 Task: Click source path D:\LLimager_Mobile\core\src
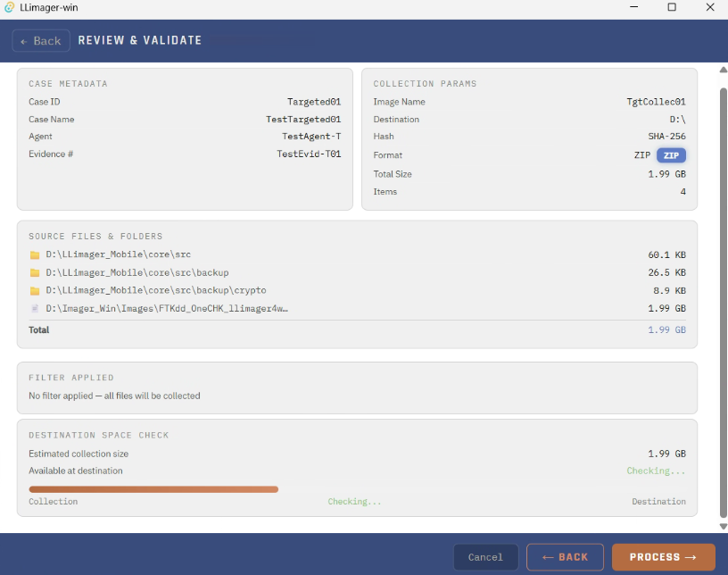click(x=118, y=254)
